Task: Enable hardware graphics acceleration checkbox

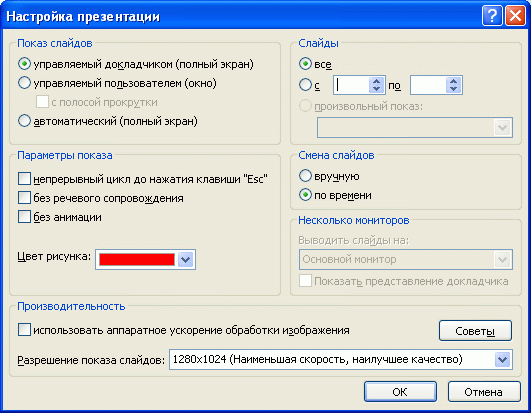Action: click(24, 330)
